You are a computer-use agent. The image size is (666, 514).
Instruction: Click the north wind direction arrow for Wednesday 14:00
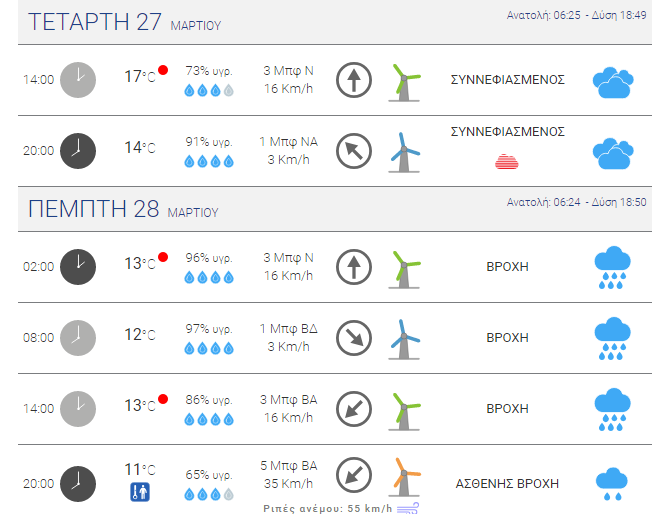point(354,80)
